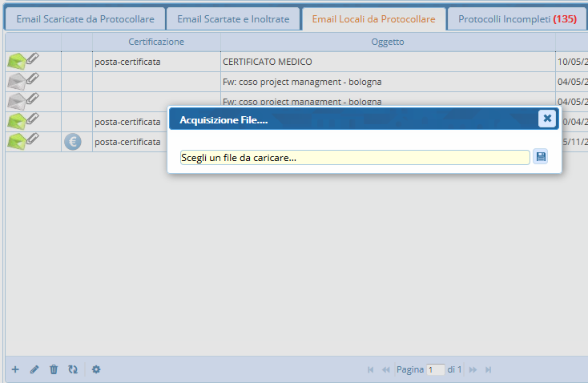588x383 pixels.
Task: Close the Acquisizione File dialog
Action: tap(547, 119)
